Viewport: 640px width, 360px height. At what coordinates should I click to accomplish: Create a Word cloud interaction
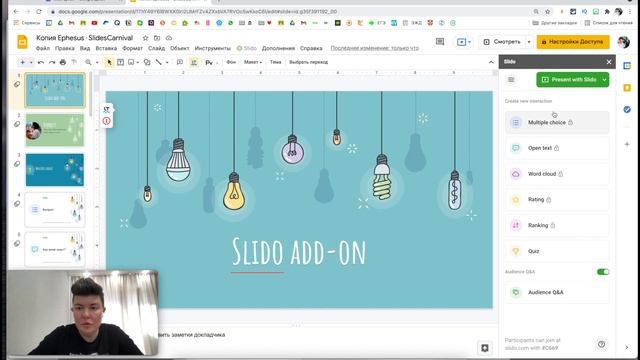point(557,174)
